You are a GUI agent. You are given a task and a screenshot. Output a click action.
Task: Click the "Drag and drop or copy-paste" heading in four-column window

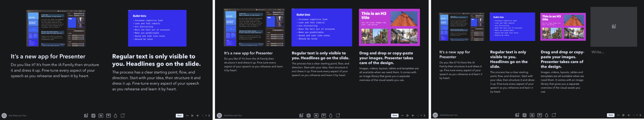coord(563,59)
